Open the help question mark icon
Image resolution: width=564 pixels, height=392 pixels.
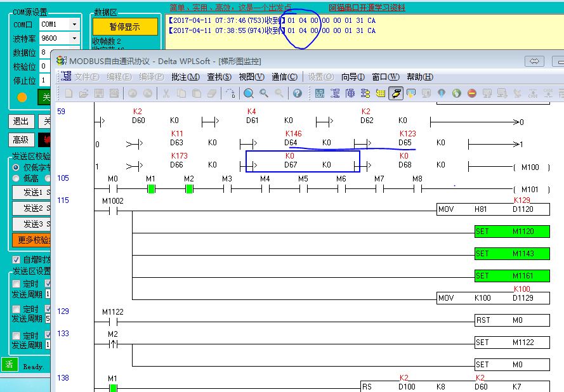pyautogui.click(x=297, y=94)
